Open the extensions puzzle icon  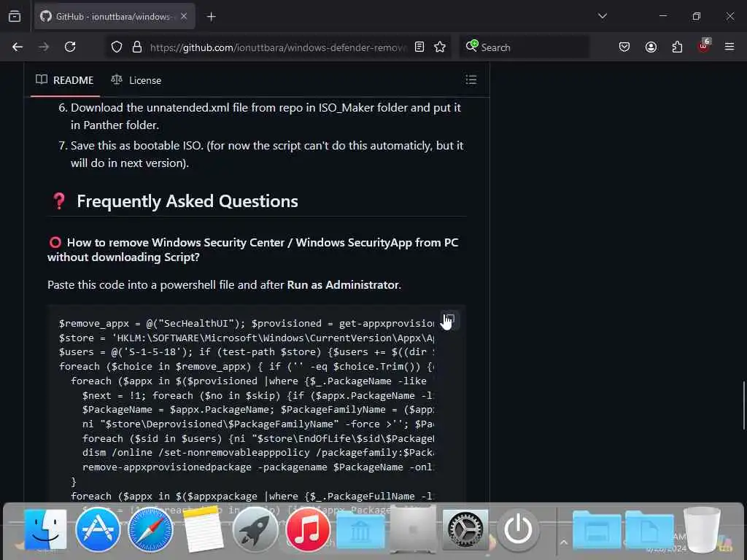(x=677, y=47)
